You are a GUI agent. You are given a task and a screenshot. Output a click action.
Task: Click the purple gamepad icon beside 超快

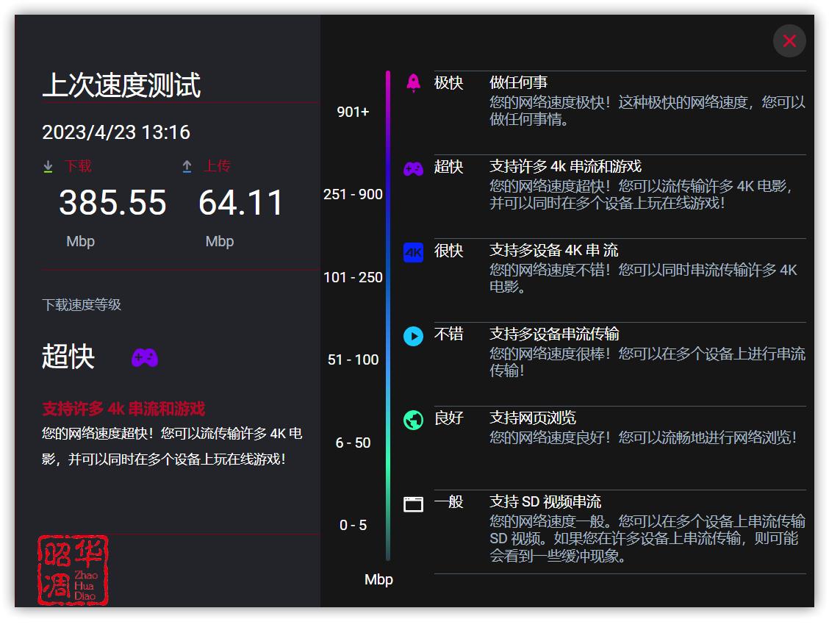coord(413,168)
